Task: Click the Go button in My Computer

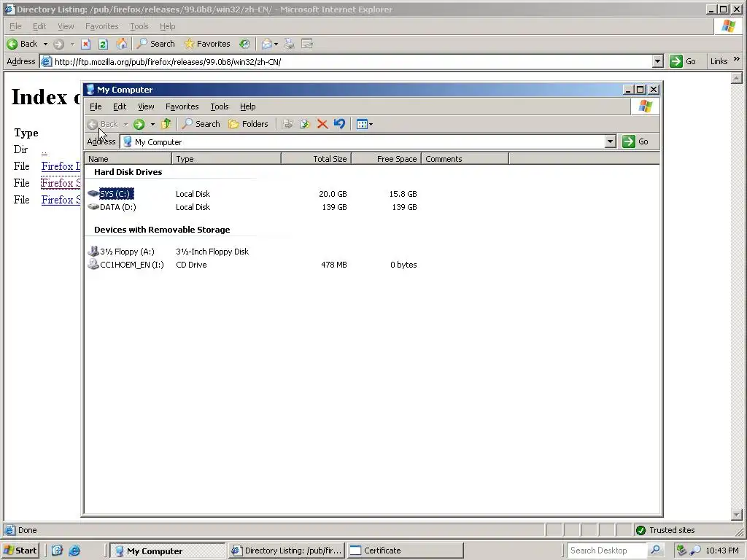Action: [635, 141]
